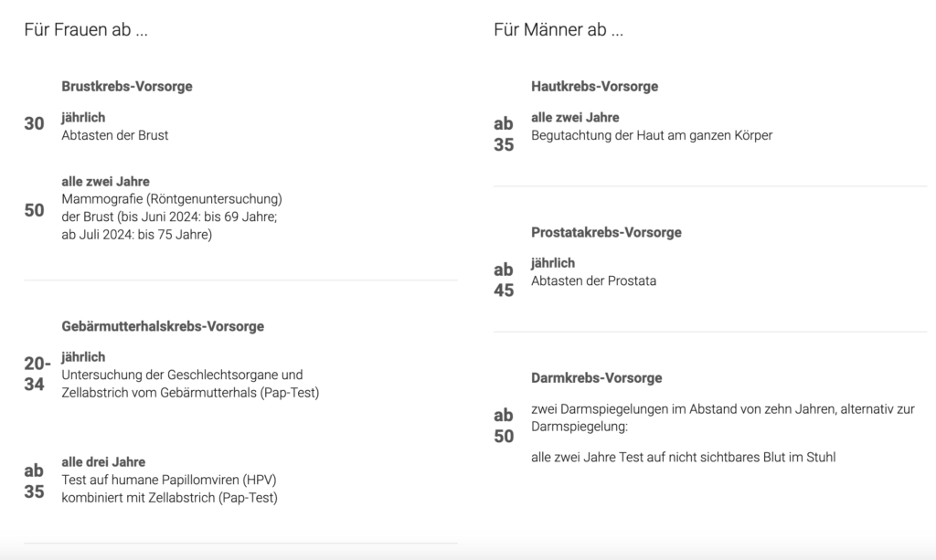Click the "alle drei Jahre" interval label
The height and width of the screenshot is (560, 936).
click(103, 462)
